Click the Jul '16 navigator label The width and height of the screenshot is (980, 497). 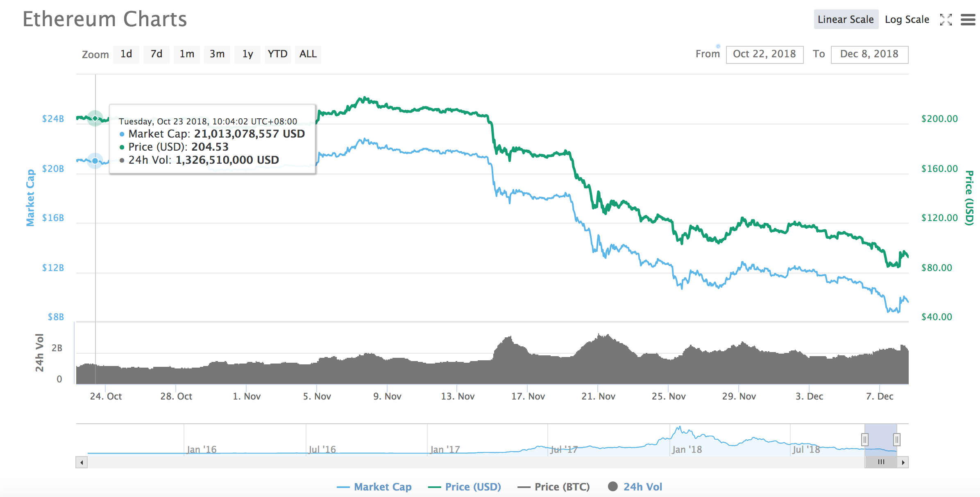point(322,450)
